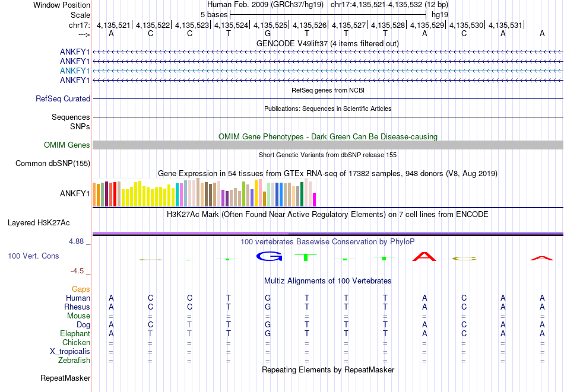Click the Common dbSNP(155) track label

(x=53, y=163)
